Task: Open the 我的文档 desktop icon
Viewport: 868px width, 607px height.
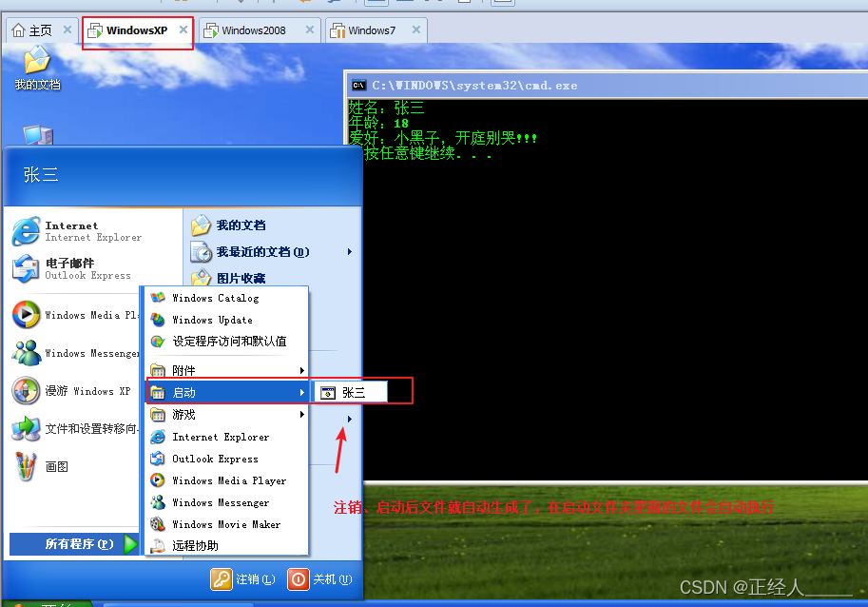Action: [x=37, y=69]
